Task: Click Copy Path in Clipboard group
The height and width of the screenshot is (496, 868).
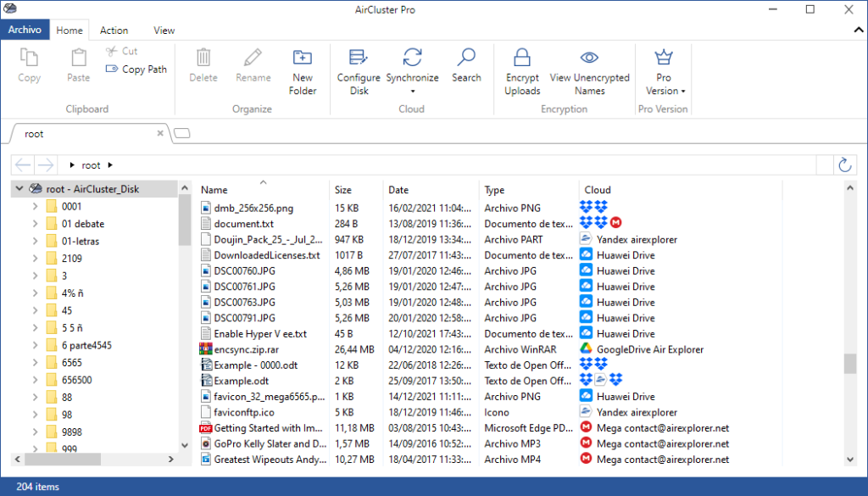Action: (136, 70)
